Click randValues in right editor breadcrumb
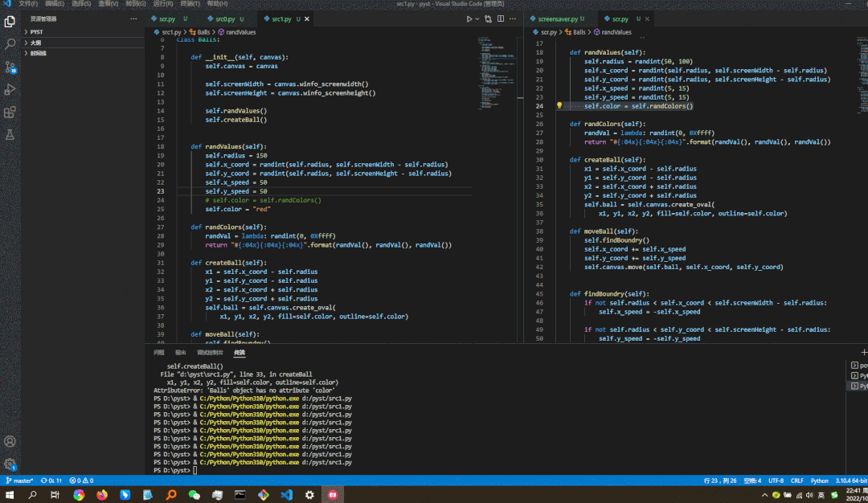This screenshot has height=503, width=868. point(612,32)
